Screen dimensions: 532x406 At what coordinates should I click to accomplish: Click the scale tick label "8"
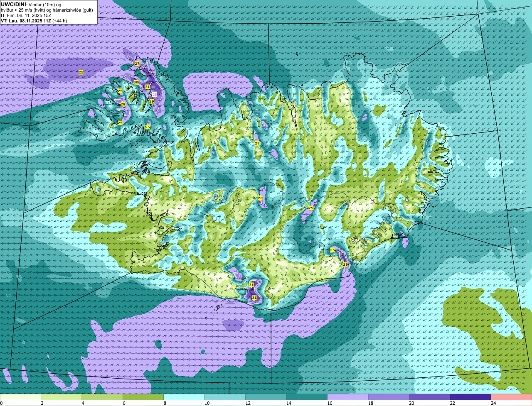coord(165,403)
